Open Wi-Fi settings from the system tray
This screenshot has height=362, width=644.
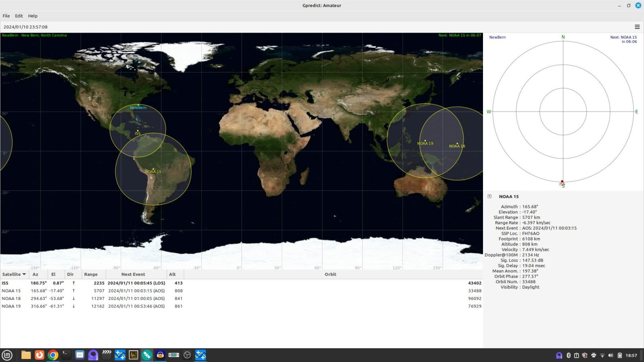point(602,355)
